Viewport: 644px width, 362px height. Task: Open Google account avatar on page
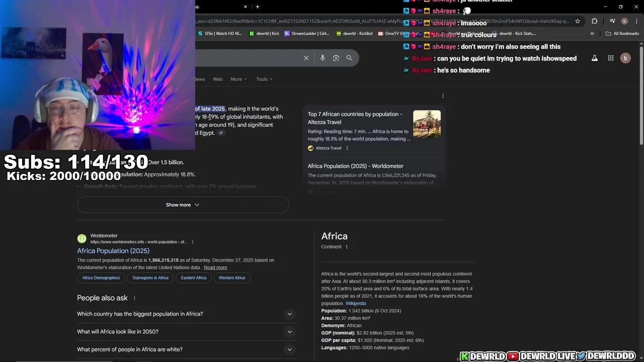(x=625, y=58)
